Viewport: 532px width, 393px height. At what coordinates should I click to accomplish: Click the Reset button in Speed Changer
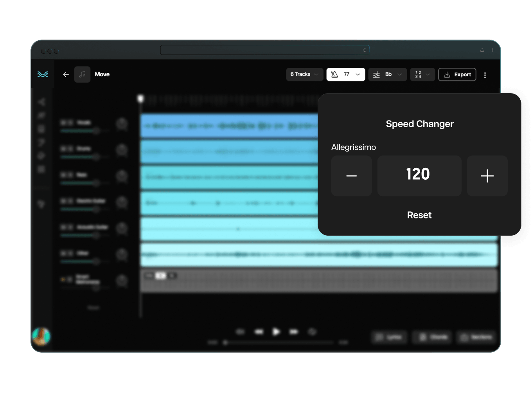[x=419, y=215]
